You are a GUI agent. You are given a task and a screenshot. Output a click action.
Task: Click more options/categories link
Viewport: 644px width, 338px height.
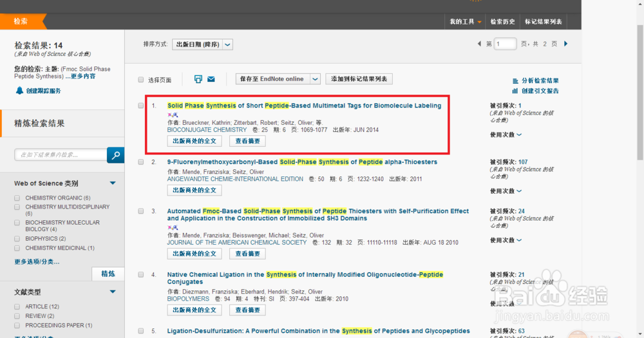(x=37, y=261)
